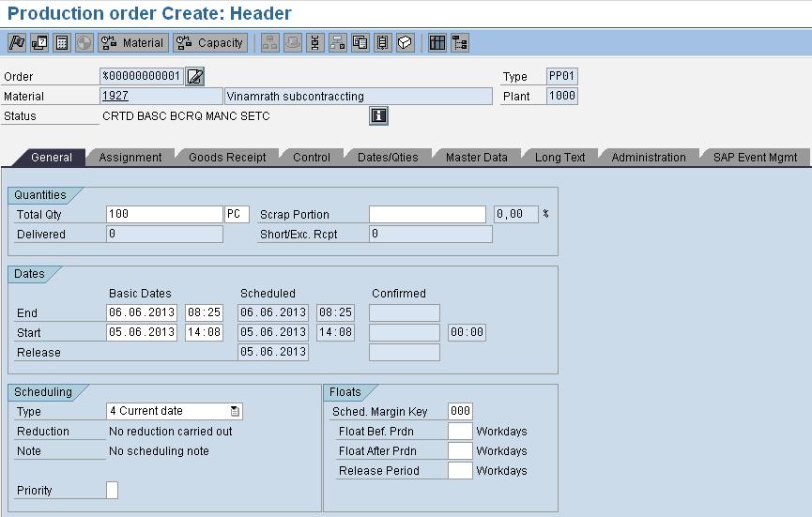Open the components overview icon
This screenshot has width=812, height=517.
tap(337, 42)
